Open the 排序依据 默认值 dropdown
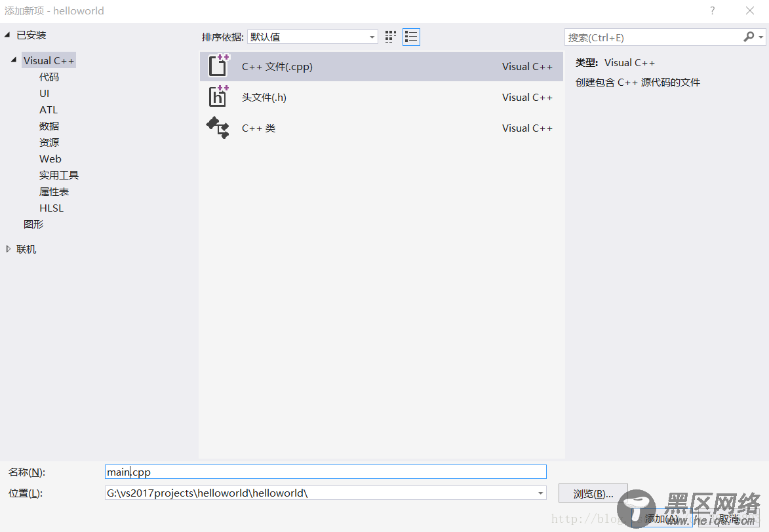Screen dimensions: 769x532 313,37
